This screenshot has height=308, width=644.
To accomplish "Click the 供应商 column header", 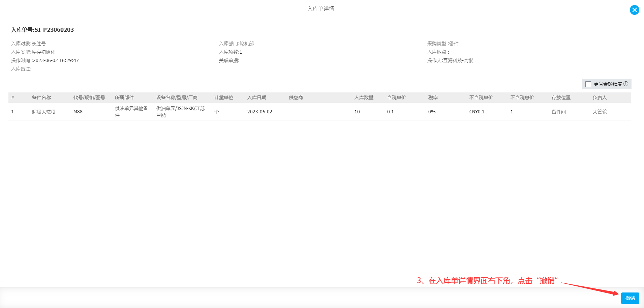I will 296,97.
